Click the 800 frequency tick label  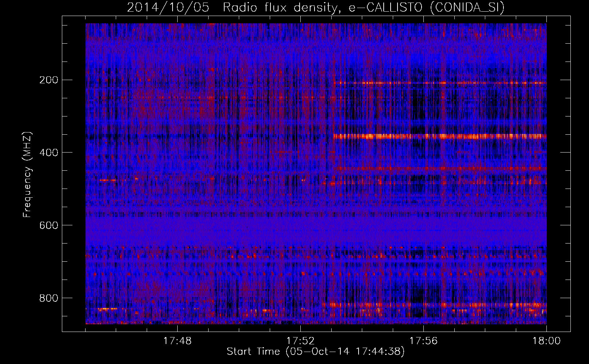coord(49,298)
